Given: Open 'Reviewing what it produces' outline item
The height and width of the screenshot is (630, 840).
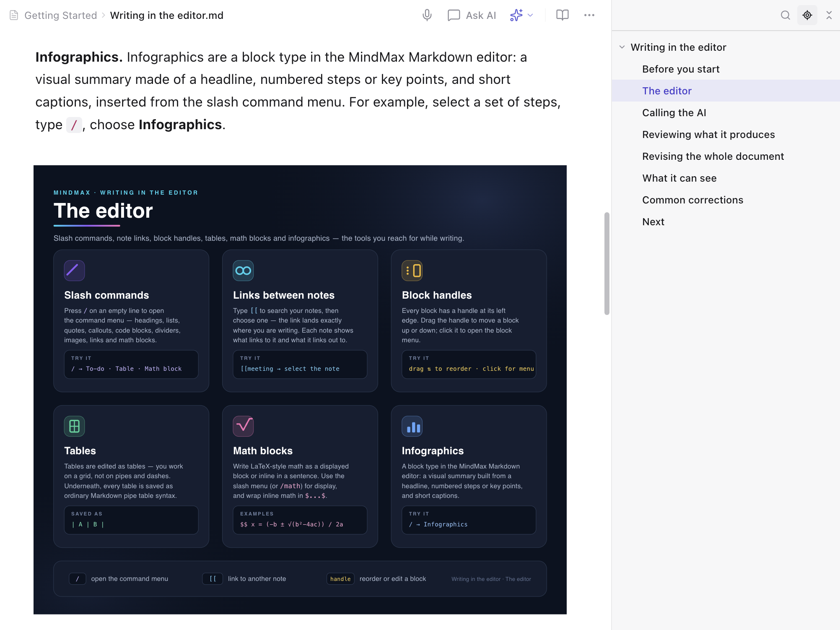Looking at the screenshot, I should click(x=708, y=134).
